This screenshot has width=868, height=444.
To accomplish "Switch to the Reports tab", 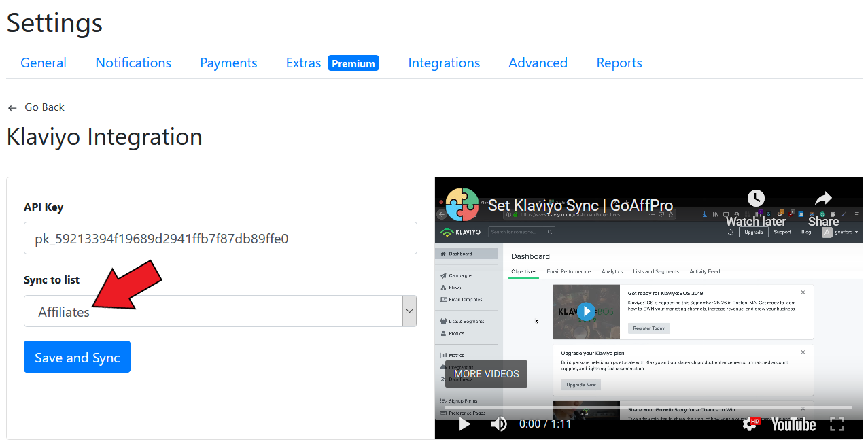I will pos(619,63).
